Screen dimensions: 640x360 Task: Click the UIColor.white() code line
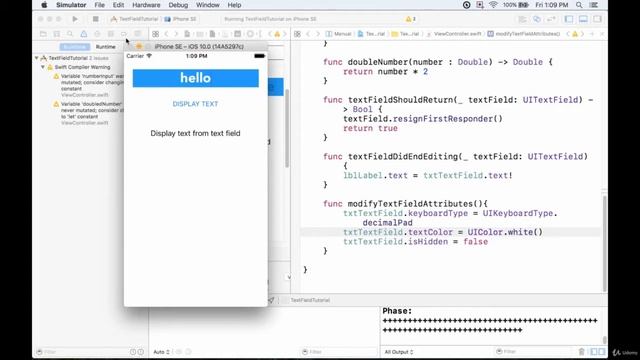[x=443, y=232]
